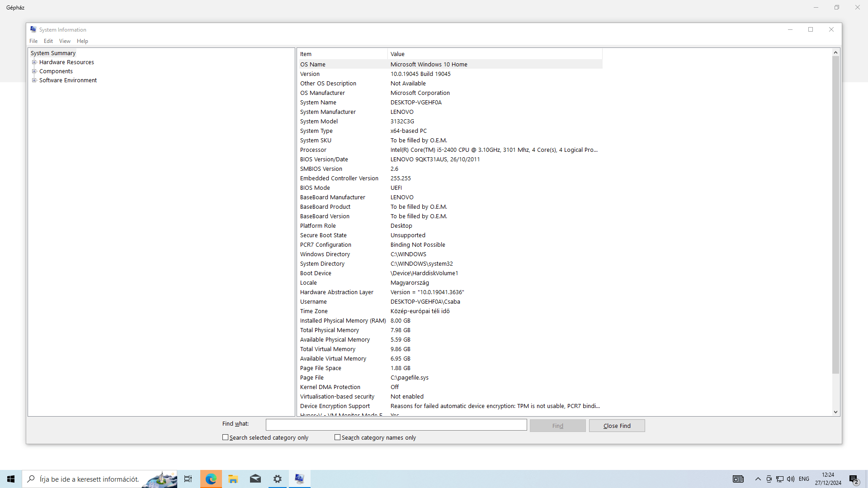Click the Close Find button
The height and width of the screenshot is (488, 868).
tap(617, 426)
